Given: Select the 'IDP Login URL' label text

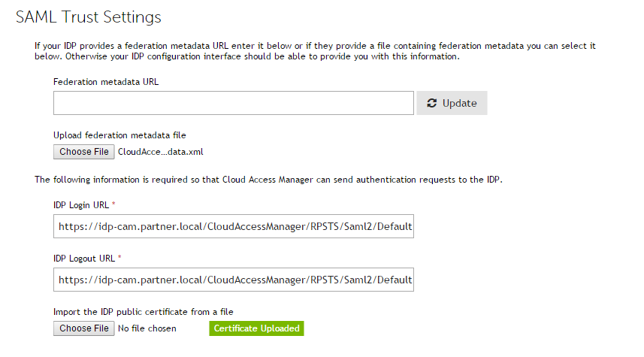Looking at the screenshot, I should tap(81, 205).
